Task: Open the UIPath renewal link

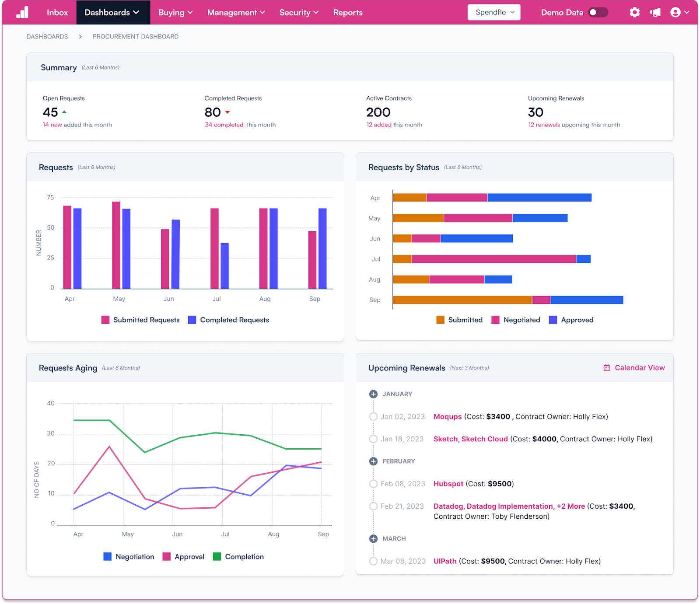Action: (x=445, y=561)
